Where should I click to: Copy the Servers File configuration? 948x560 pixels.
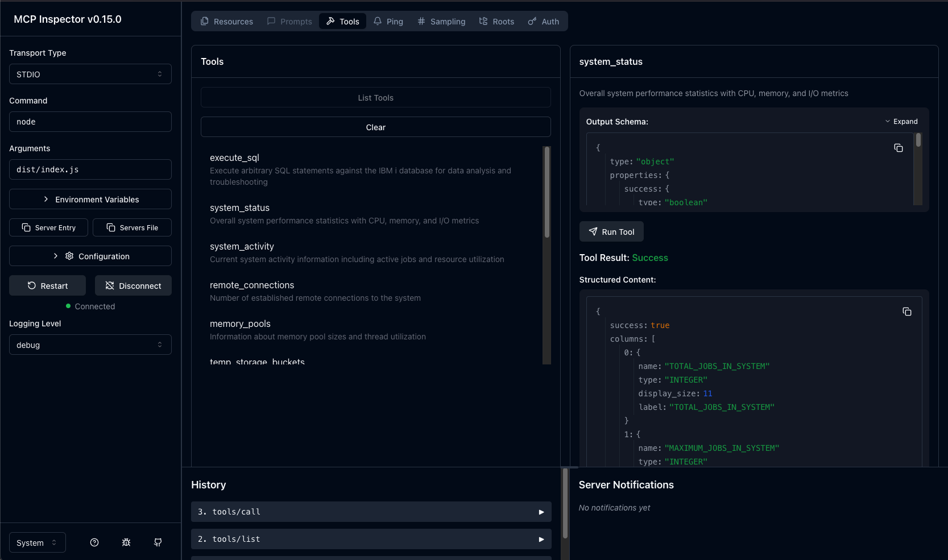[x=133, y=227]
